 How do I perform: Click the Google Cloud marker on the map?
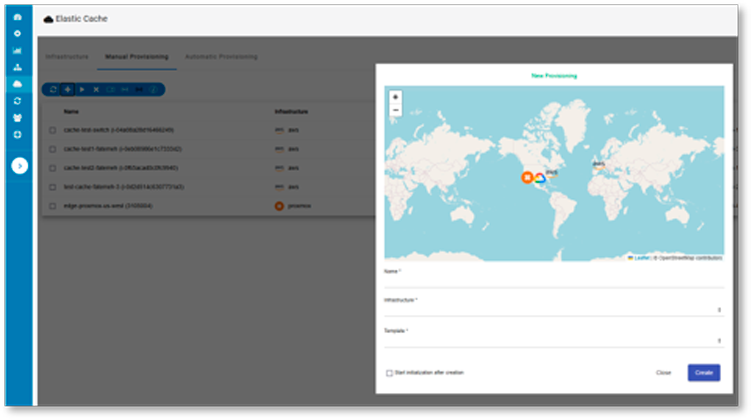tap(540, 178)
